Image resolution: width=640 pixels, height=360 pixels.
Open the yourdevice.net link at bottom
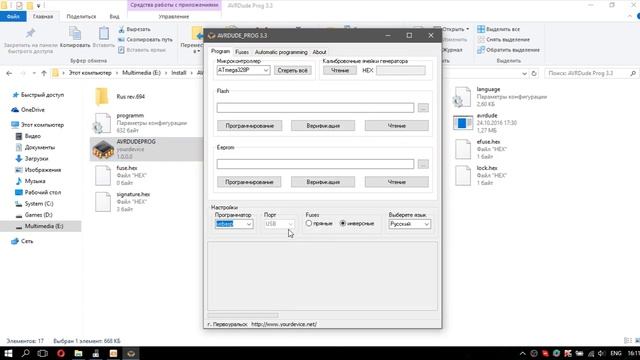284,324
